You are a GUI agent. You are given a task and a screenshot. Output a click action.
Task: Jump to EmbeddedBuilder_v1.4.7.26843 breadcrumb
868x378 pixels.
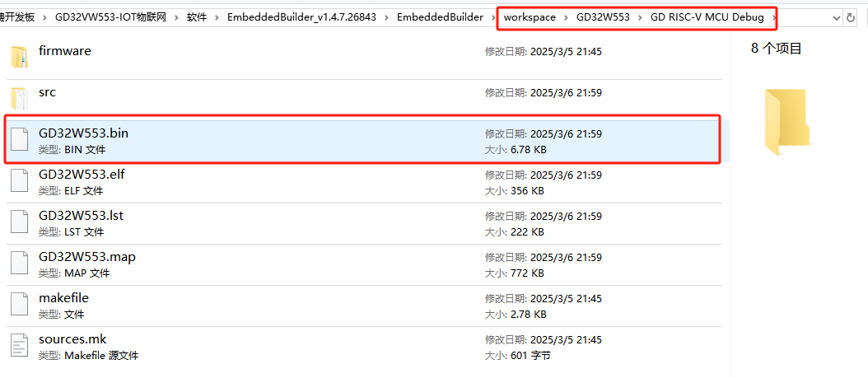(x=302, y=17)
